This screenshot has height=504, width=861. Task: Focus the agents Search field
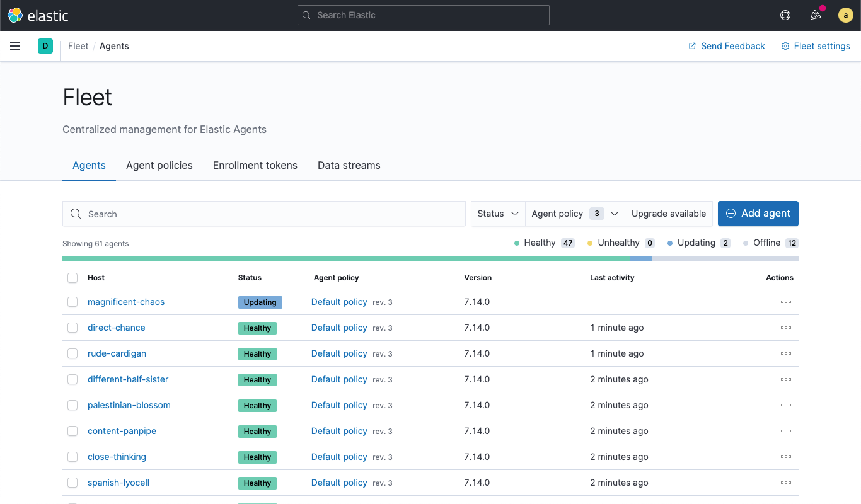tap(264, 214)
